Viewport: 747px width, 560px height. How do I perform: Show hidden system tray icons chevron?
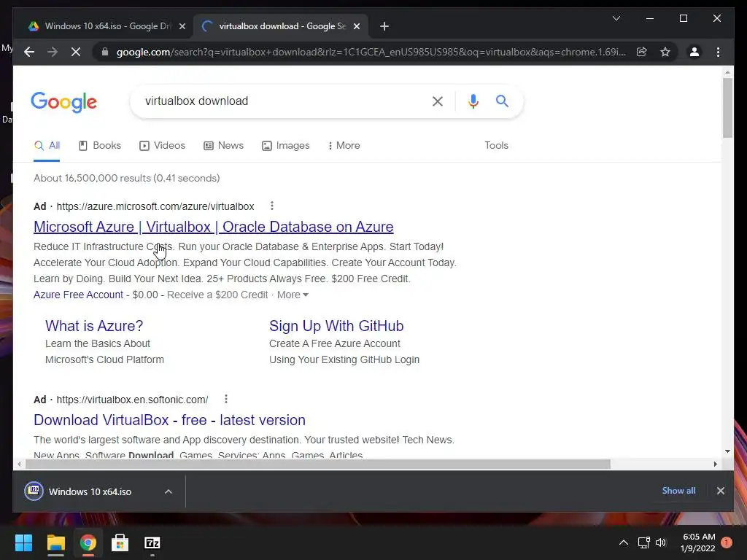(623, 542)
